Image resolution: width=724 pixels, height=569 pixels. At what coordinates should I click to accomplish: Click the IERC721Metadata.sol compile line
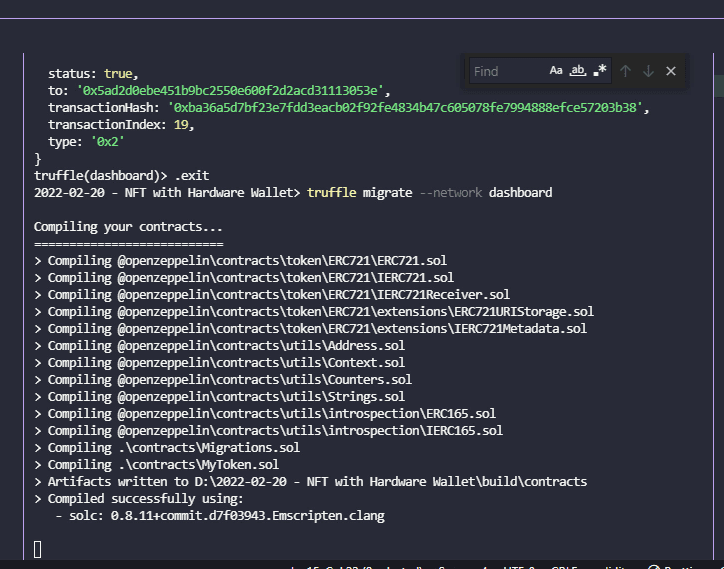point(310,329)
